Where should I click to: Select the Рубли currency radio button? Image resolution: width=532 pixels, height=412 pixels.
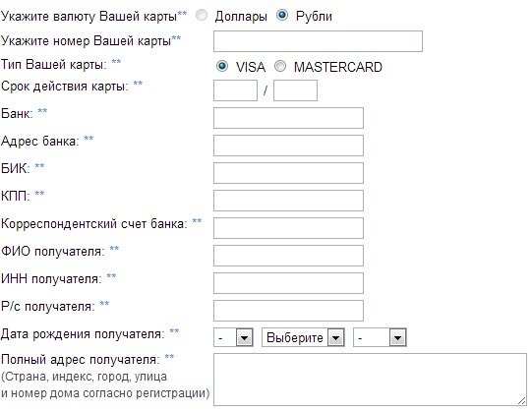pos(282,16)
